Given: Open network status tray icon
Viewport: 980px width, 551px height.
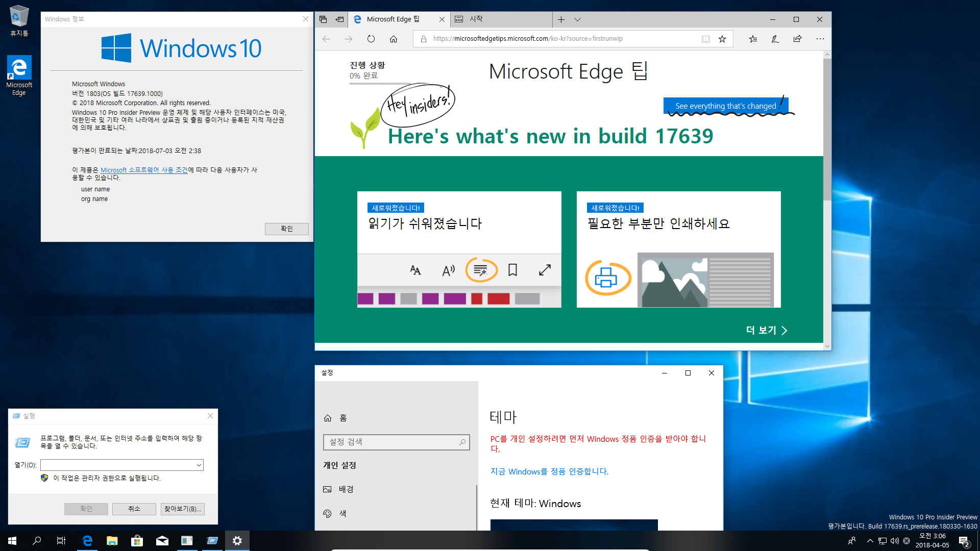Looking at the screenshot, I should 882,541.
